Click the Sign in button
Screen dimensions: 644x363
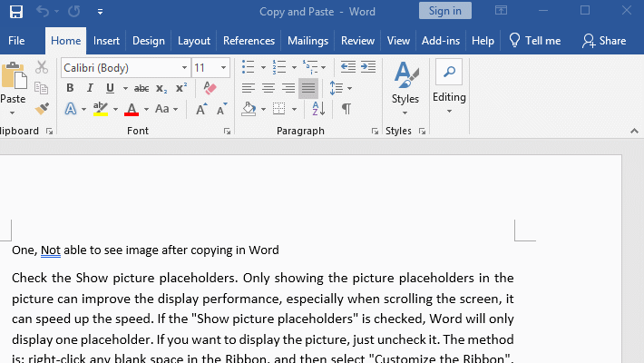pos(445,11)
